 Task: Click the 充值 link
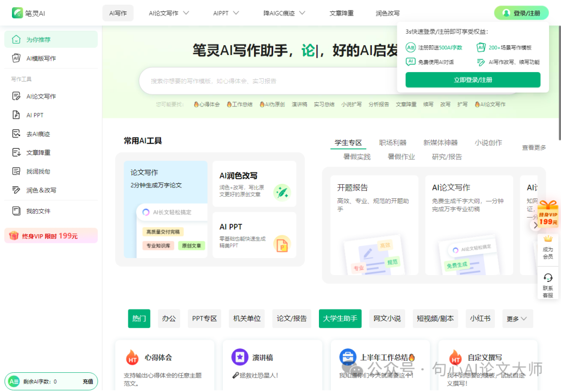coord(88,381)
